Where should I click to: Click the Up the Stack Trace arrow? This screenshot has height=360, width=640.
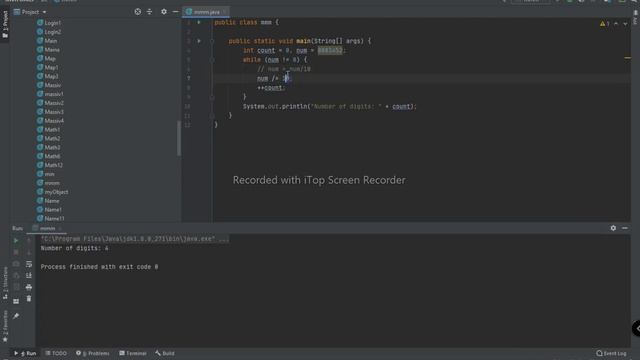[29, 240]
